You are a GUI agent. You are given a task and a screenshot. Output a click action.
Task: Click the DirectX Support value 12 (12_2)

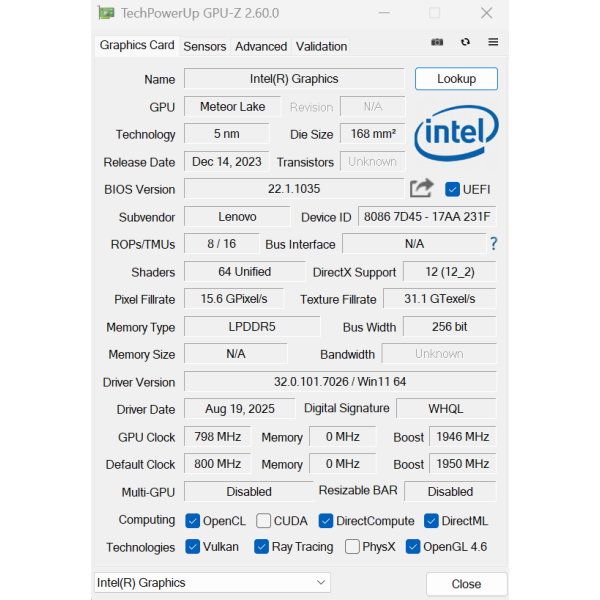450,272
